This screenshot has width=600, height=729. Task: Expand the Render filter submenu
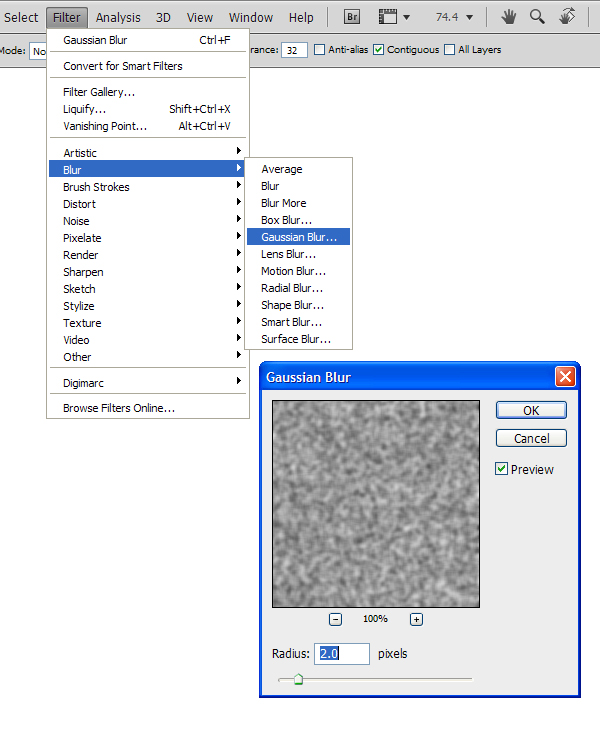tap(148, 255)
